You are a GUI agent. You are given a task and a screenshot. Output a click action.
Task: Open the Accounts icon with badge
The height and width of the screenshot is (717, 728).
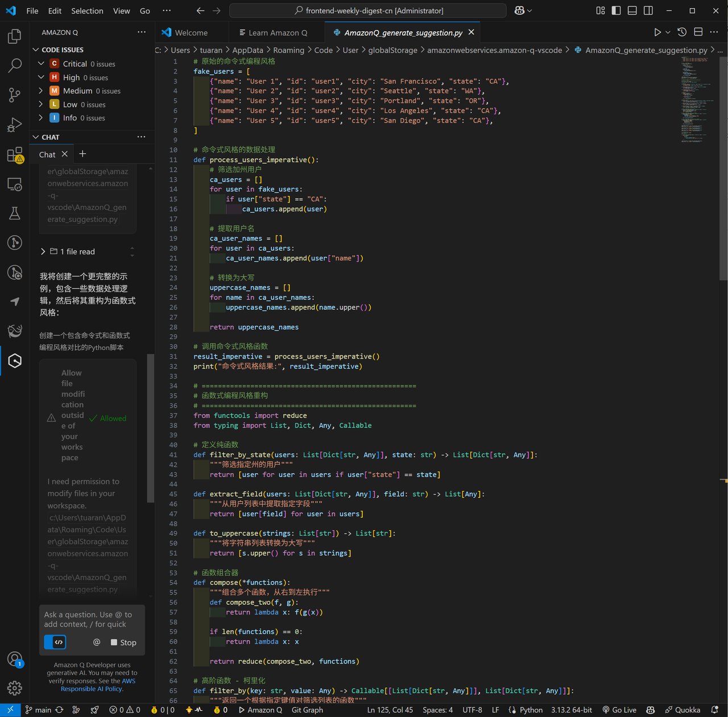(x=15, y=660)
